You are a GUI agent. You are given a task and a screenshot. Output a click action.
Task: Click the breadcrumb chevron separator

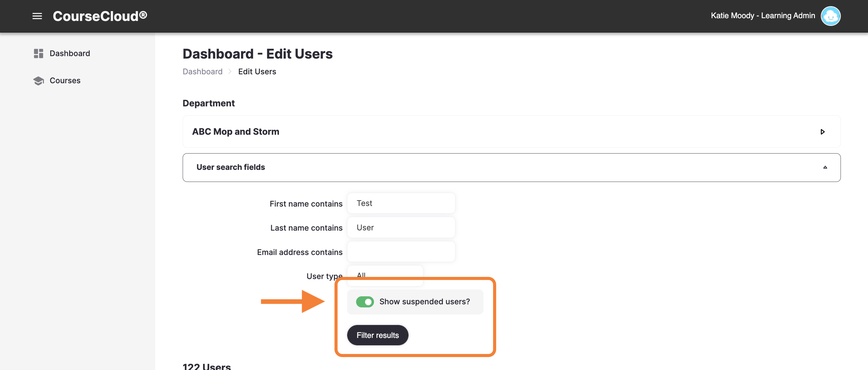click(230, 71)
